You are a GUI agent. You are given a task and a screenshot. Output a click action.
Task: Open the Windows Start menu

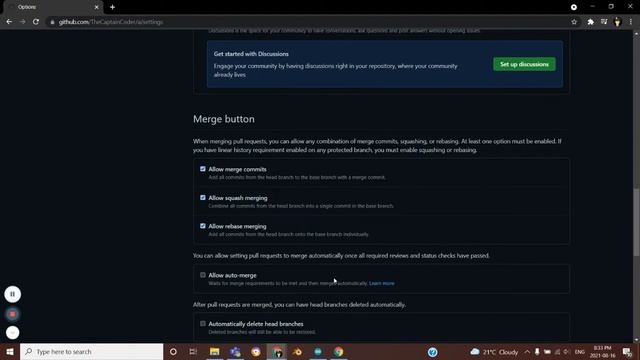point(10,351)
